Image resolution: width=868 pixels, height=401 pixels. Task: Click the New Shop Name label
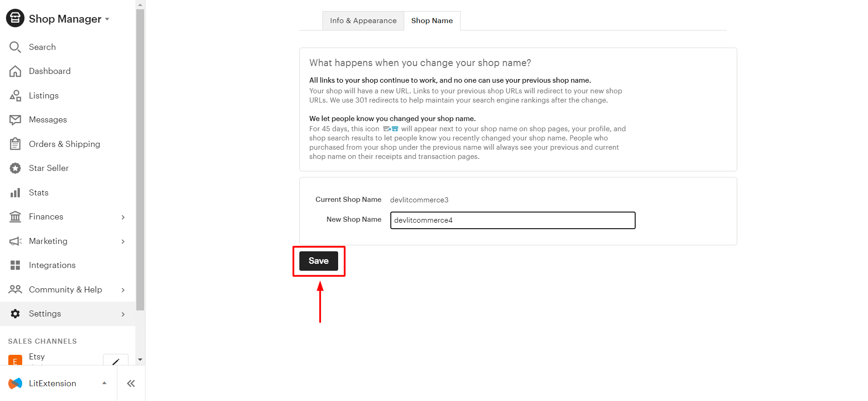[x=354, y=219]
